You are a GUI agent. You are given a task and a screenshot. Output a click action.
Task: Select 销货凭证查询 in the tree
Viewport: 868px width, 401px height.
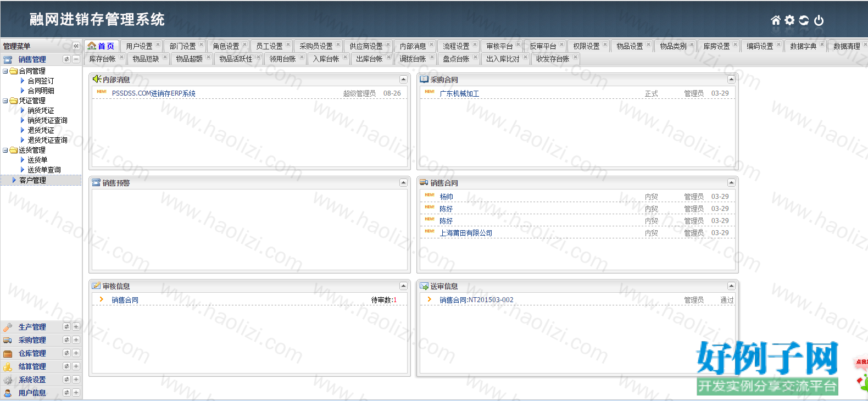point(47,120)
